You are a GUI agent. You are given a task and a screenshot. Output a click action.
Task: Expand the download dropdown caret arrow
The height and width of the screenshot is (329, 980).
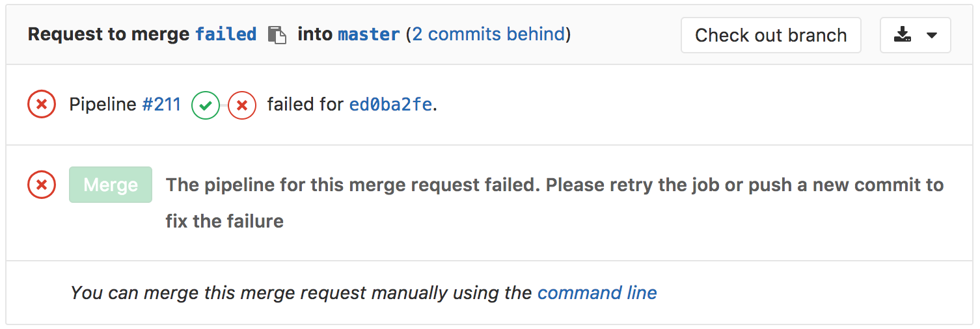932,35
